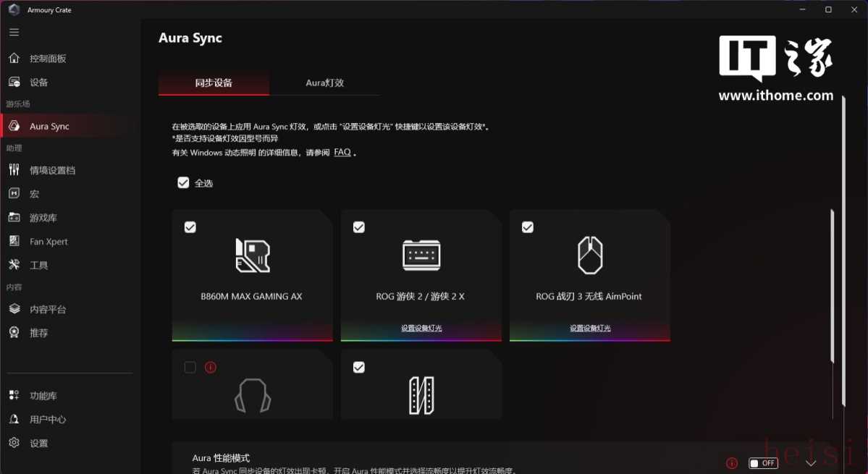
Task: Open the FAQ link
Action: [342, 153]
